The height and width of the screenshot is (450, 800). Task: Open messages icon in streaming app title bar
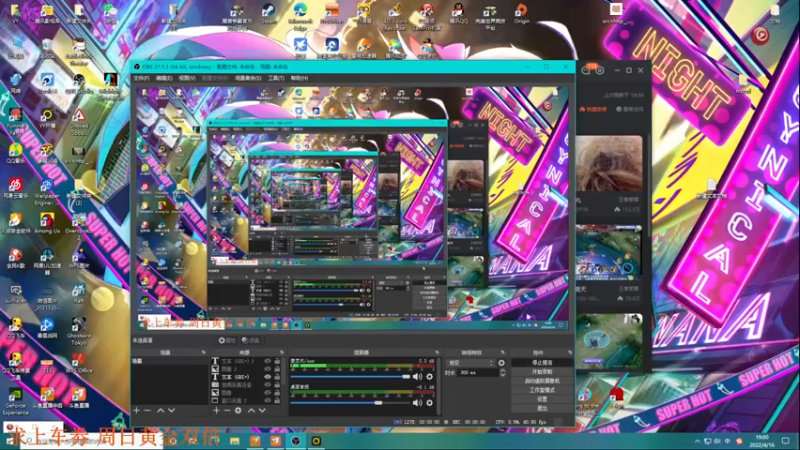click(x=587, y=70)
